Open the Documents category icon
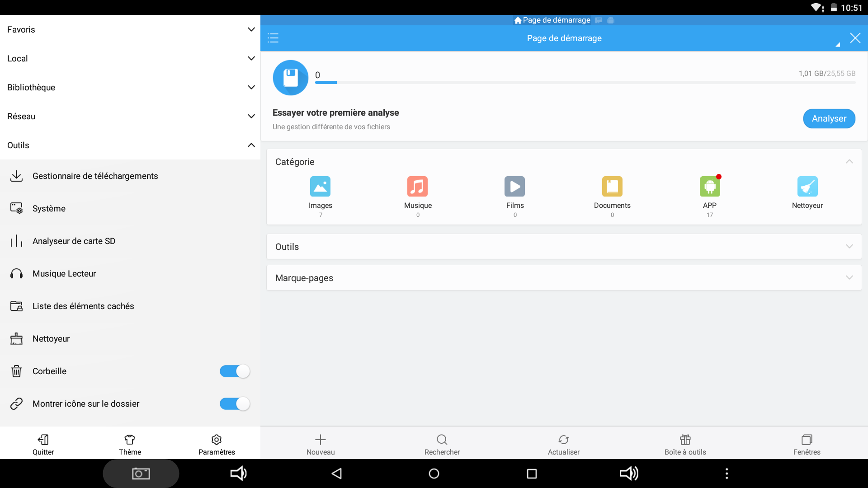The height and width of the screenshot is (488, 868). click(612, 187)
